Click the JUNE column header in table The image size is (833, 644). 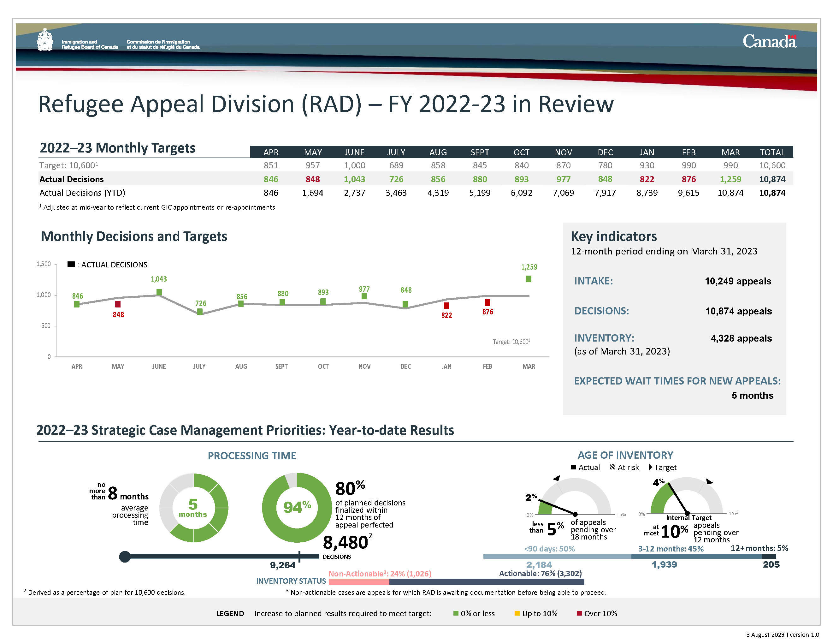(x=354, y=152)
